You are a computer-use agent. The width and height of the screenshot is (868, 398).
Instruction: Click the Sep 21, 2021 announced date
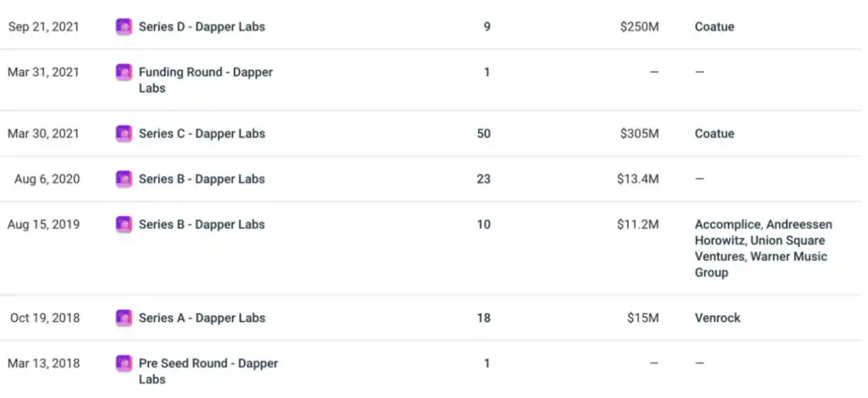click(x=44, y=27)
